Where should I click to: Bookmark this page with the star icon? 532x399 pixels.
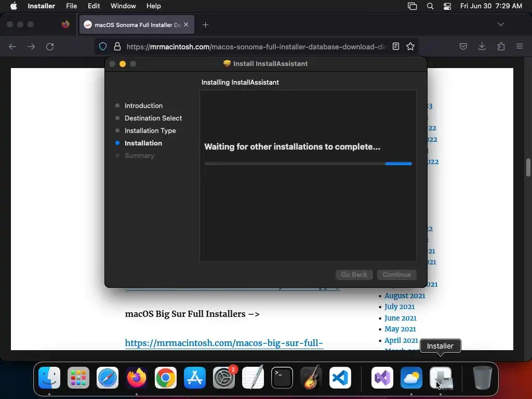point(410,46)
